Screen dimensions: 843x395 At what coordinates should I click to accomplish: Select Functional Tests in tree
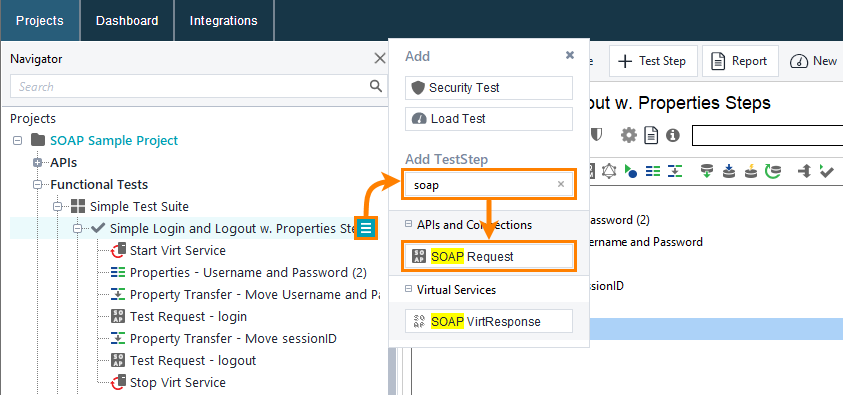point(99,184)
